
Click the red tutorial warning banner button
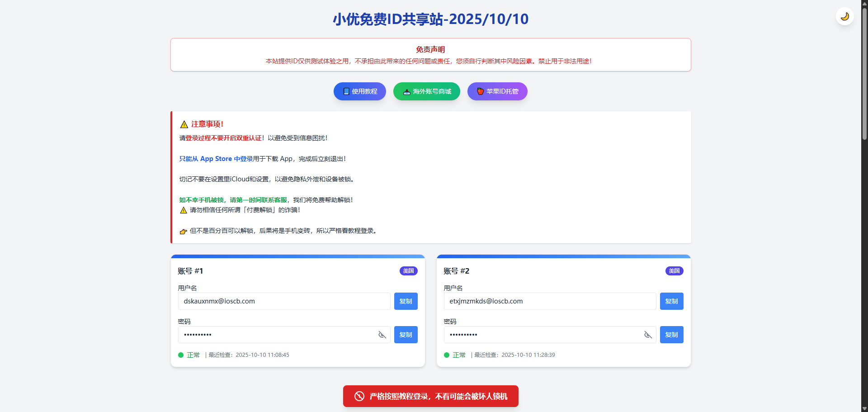[x=430, y=396]
